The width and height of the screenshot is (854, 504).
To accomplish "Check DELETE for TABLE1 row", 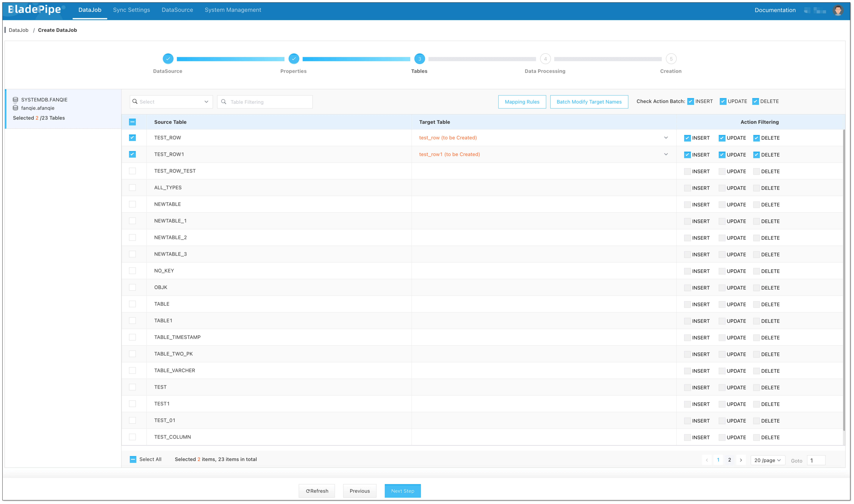I will point(757,321).
